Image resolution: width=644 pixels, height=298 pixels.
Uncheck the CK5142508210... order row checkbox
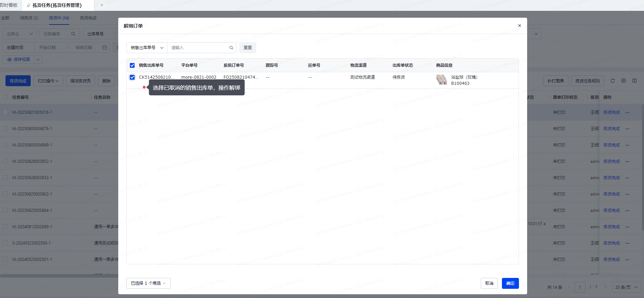(132, 77)
